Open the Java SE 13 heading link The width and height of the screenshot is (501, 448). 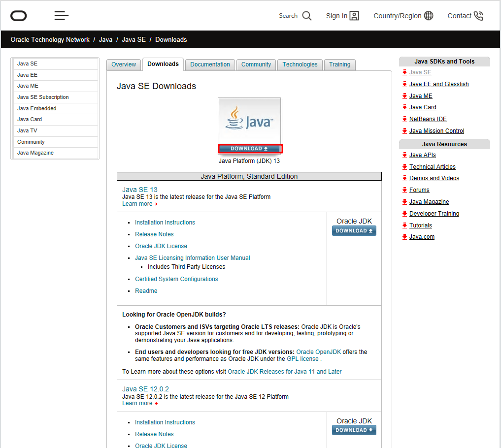pos(139,190)
